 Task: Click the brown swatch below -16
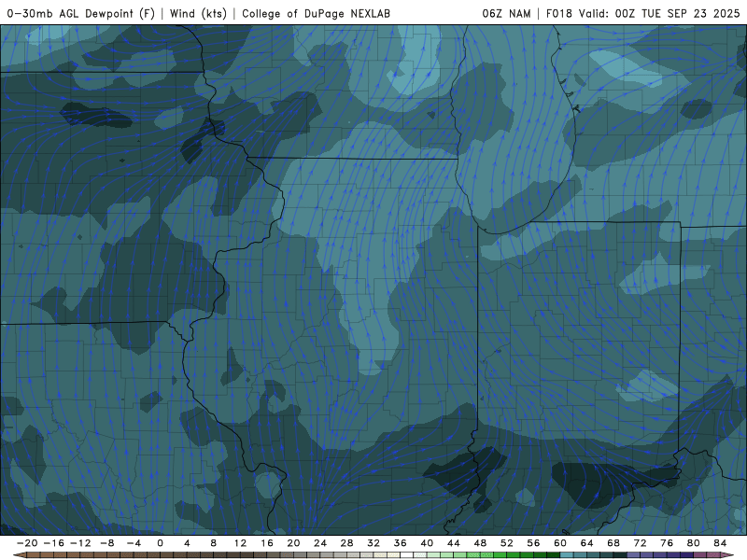click(x=60, y=555)
